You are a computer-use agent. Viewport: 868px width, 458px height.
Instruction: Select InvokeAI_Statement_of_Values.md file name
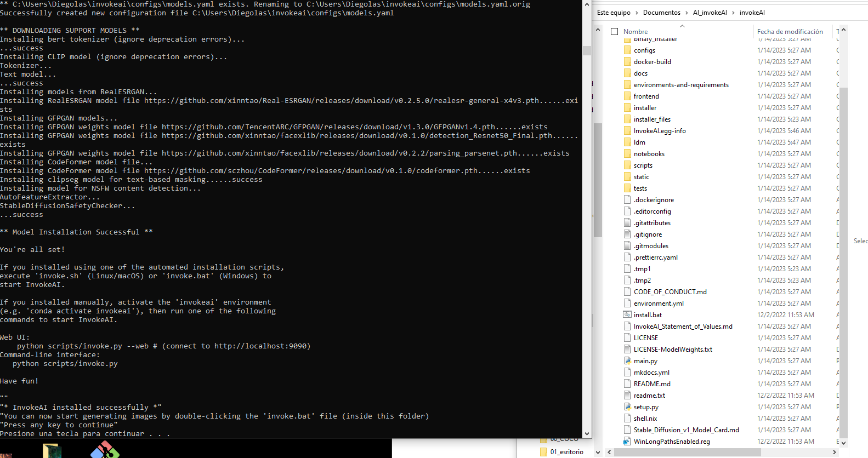coord(683,327)
